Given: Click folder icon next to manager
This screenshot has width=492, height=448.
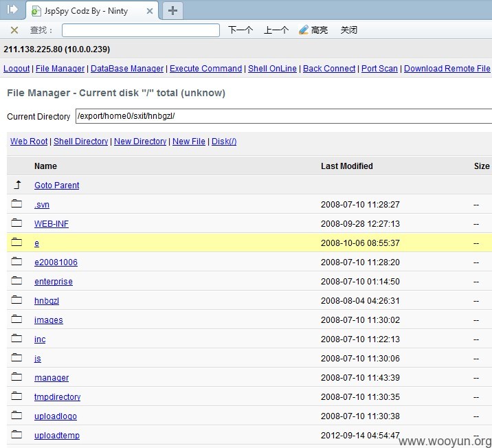Looking at the screenshot, I should [16, 377].
